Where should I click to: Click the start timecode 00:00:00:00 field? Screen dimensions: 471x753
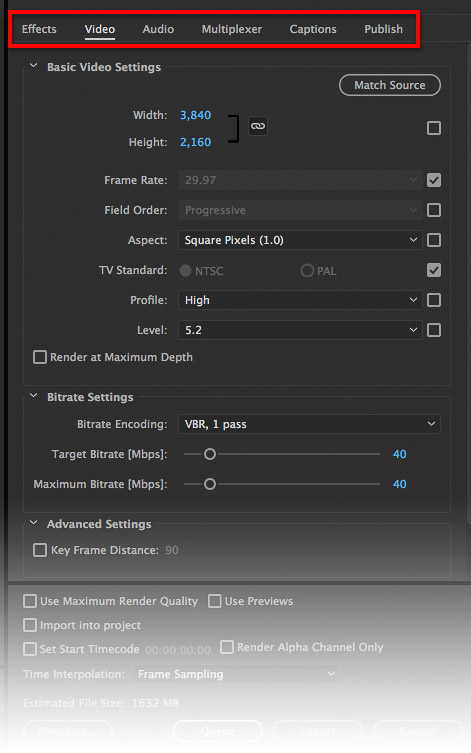[x=178, y=650]
